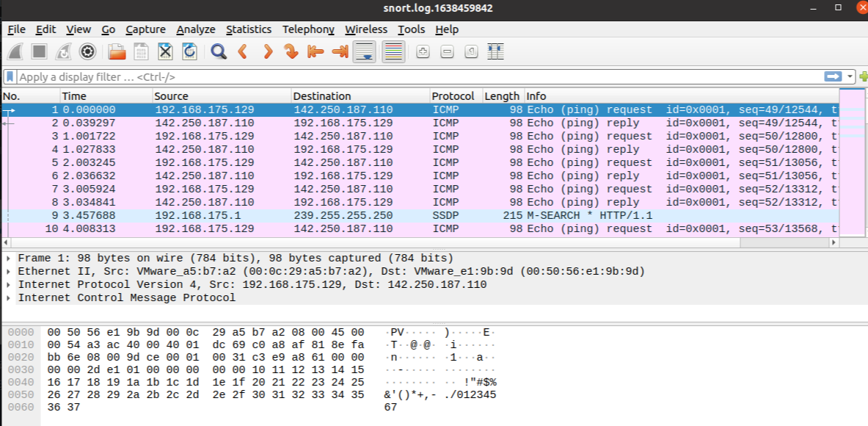Go to the previous packet in history
This screenshot has width=868, height=426.
pos(242,51)
